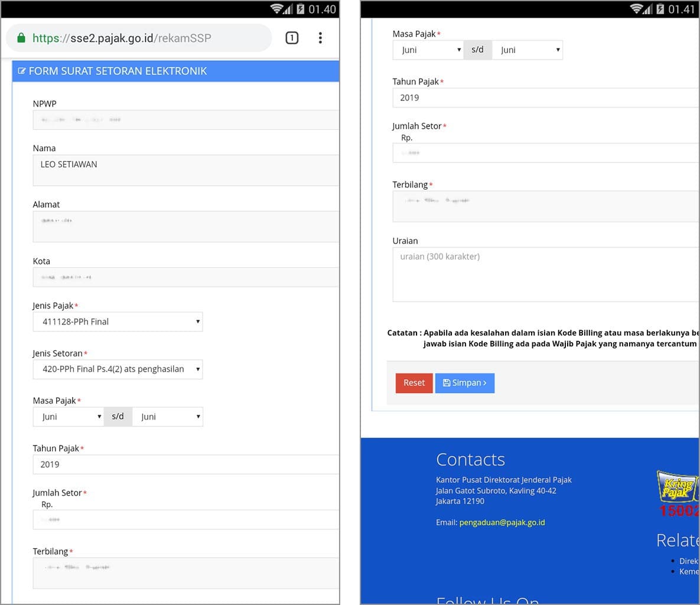700x605 pixels.
Task: Click the blue Simpan button
Action: click(465, 383)
